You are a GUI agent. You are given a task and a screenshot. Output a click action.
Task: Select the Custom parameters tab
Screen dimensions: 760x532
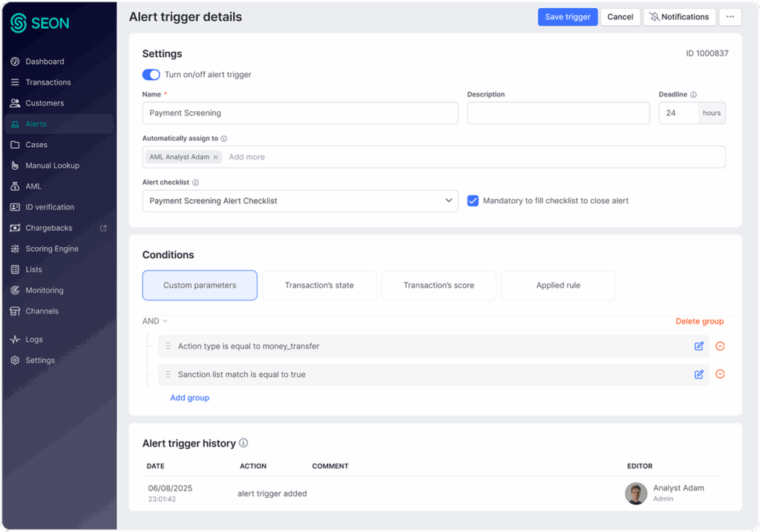200,286
